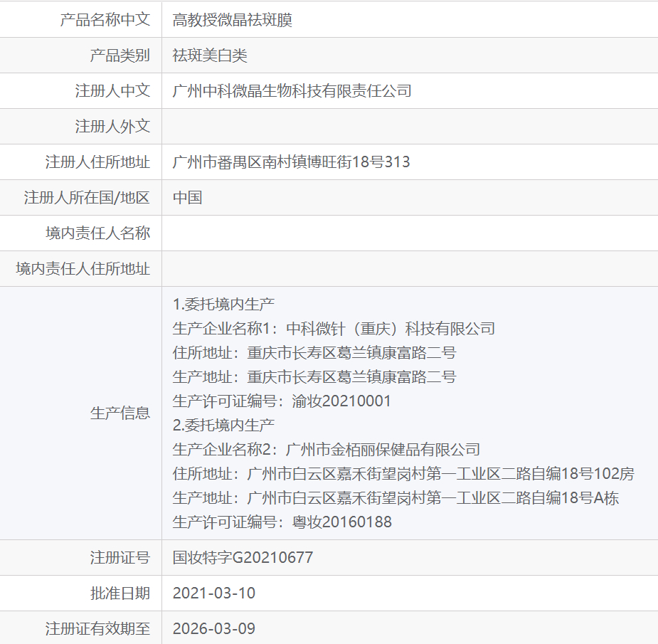Select the 注册人中文 label

pos(112,91)
